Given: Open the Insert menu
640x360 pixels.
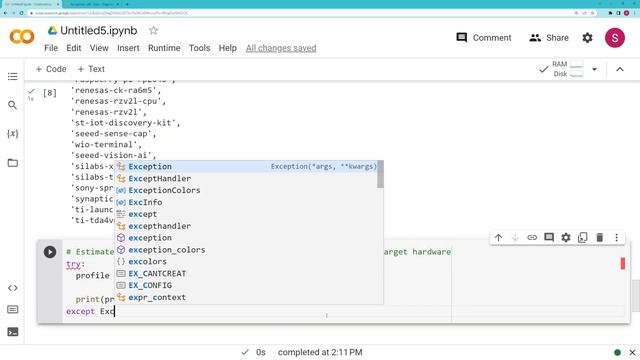Looking at the screenshot, I should coord(128,48).
